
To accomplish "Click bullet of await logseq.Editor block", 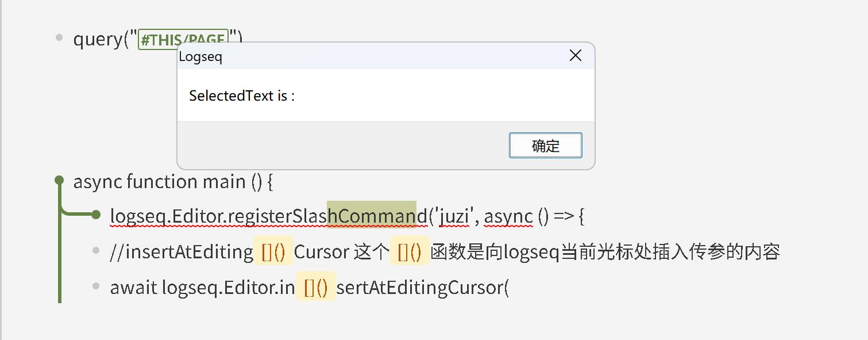I will pyautogui.click(x=95, y=286).
